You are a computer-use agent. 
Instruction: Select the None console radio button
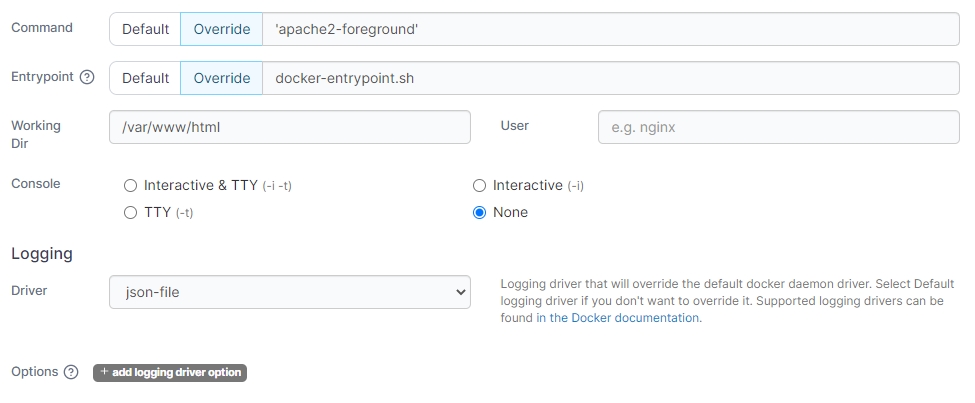coord(479,213)
